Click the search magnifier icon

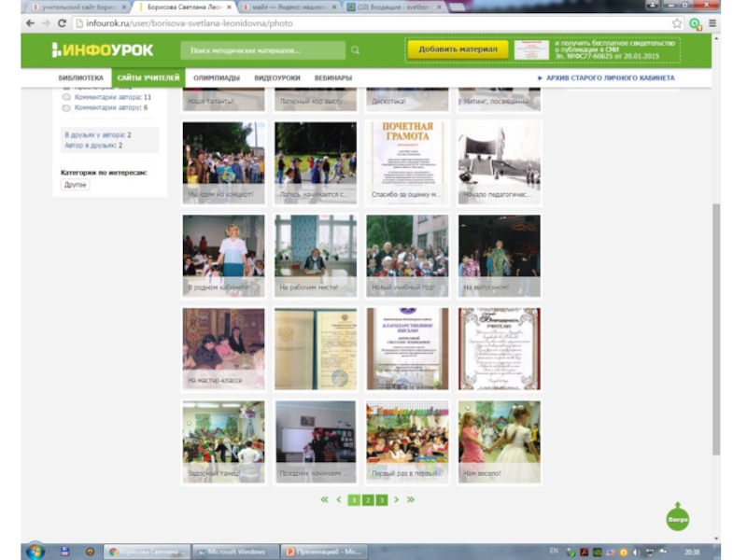pyautogui.click(x=356, y=50)
